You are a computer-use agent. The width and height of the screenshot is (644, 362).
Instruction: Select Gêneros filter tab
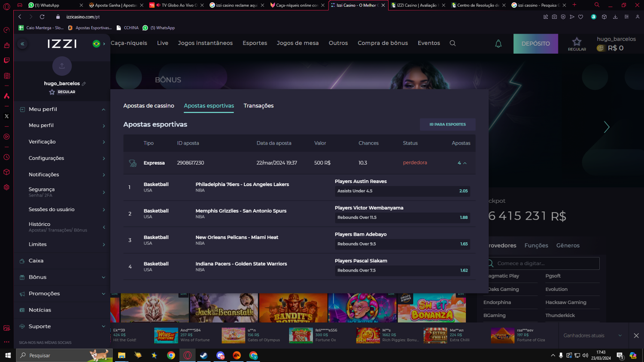568,246
